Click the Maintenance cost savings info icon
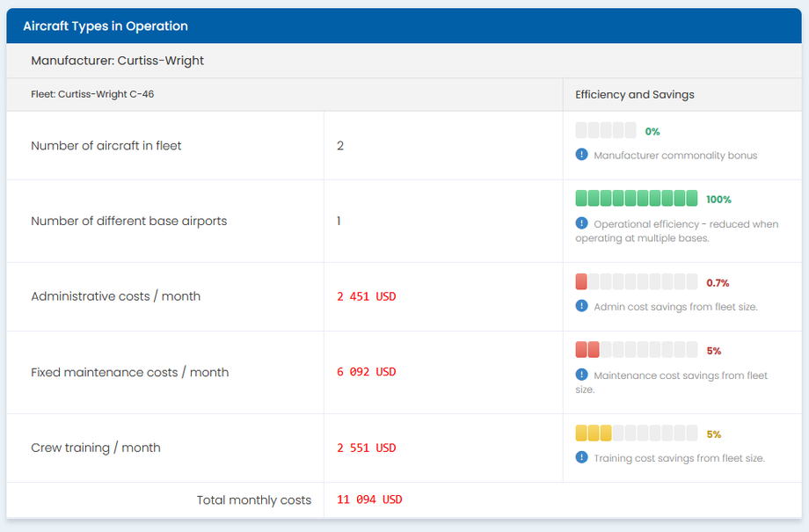809x532 pixels. click(x=581, y=375)
